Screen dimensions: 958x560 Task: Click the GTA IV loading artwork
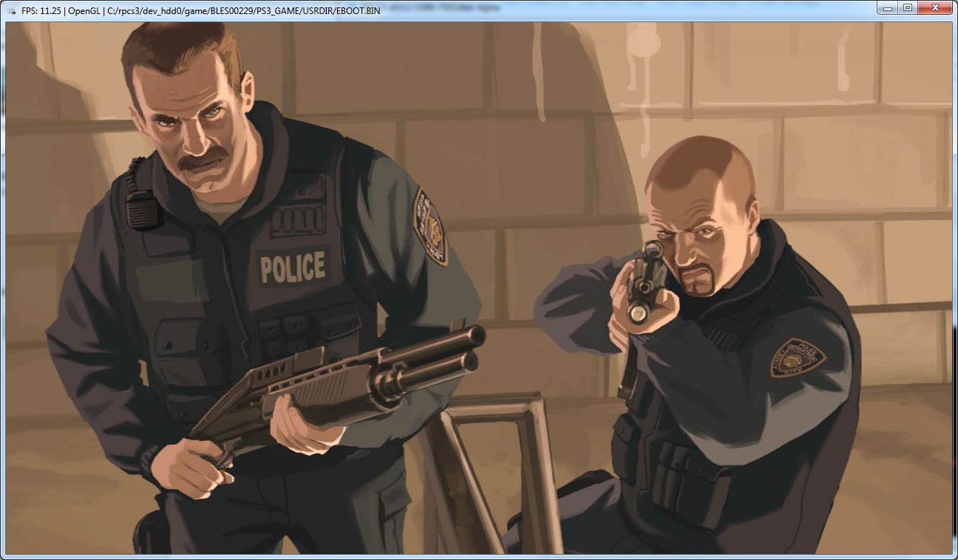coord(479,288)
